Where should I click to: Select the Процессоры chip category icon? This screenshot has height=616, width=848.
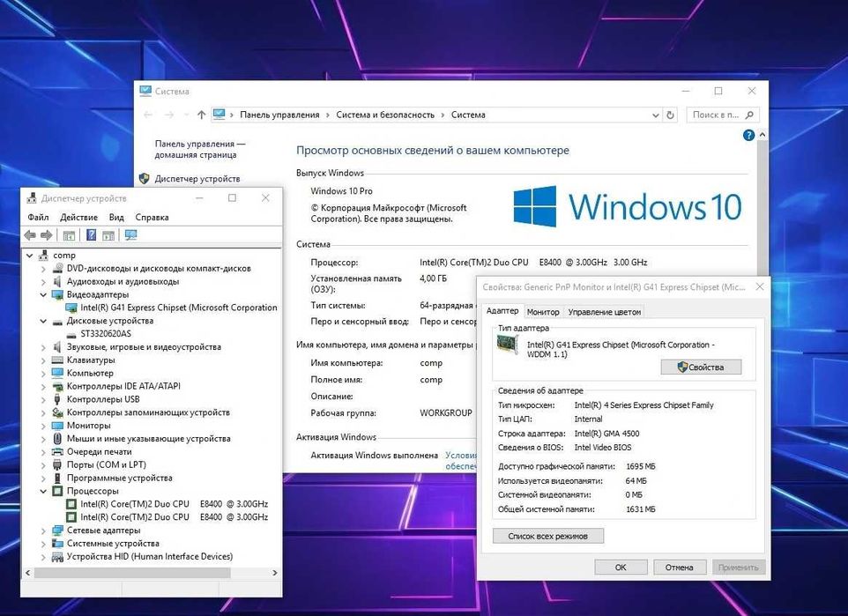pos(57,491)
